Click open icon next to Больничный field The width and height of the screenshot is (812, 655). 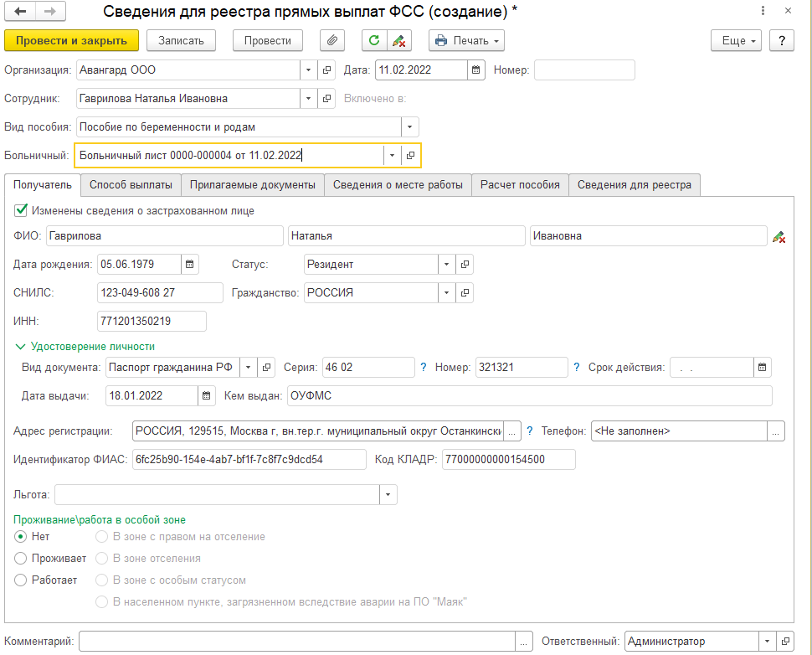click(410, 156)
